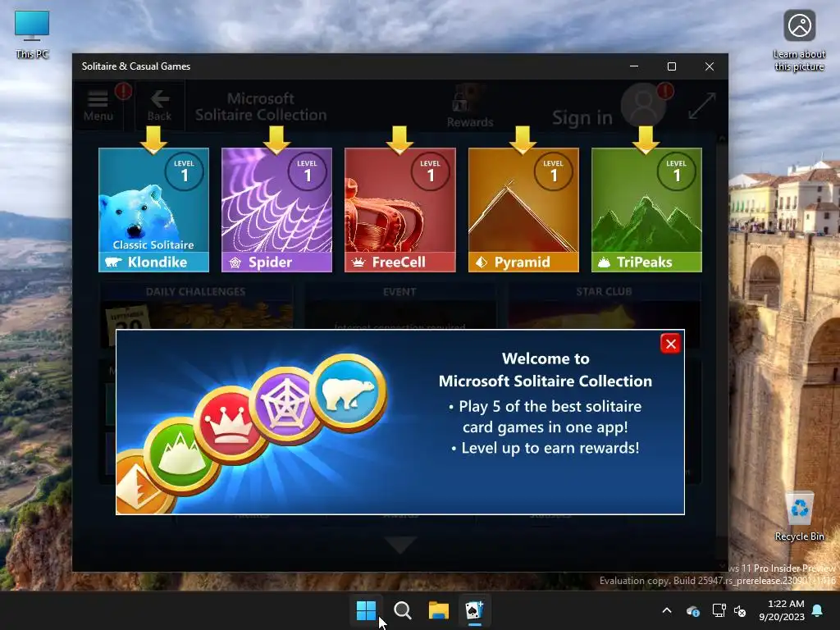Click the FreeCell level 1 badge
Screen dimensions: 840x630
point(431,171)
